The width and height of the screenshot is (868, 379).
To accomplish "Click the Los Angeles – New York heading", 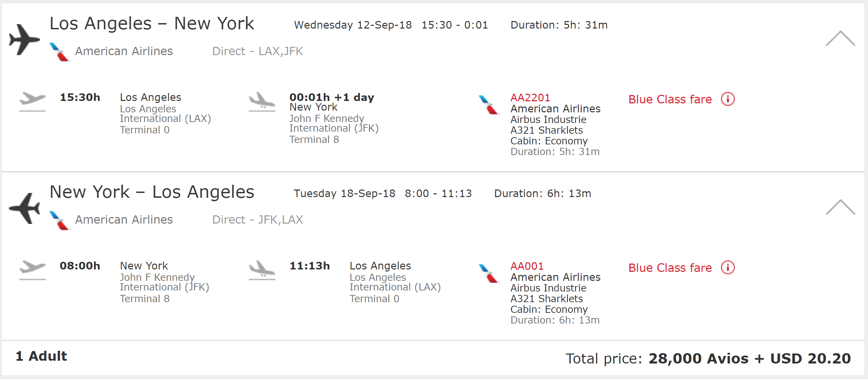I will point(152,23).
